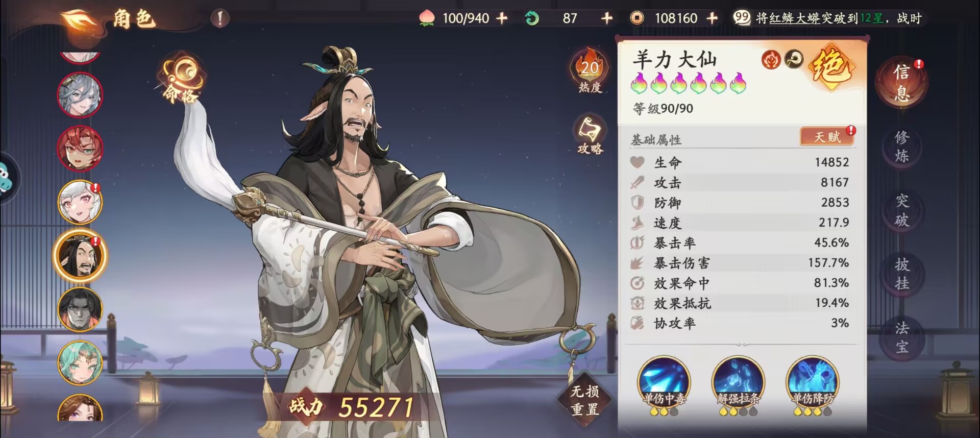Click the 无损重置 reset button
This screenshot has height=438, width=980.
click(584, 401)
